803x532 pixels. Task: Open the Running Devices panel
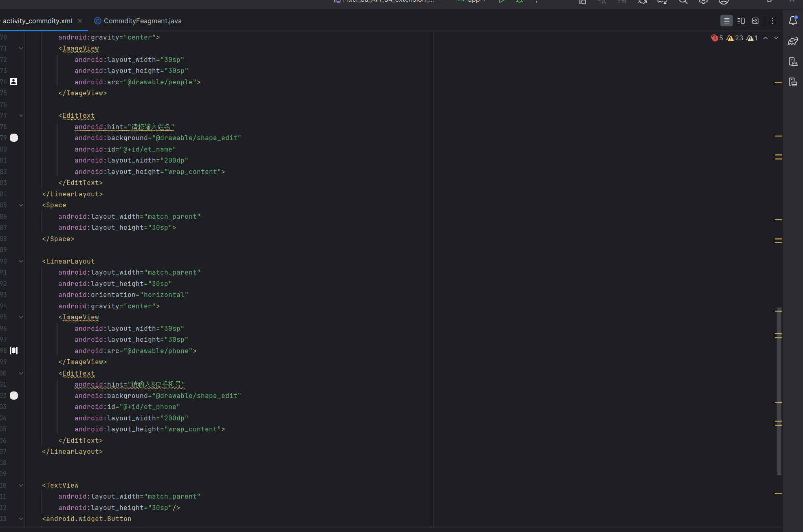[793, 82]
